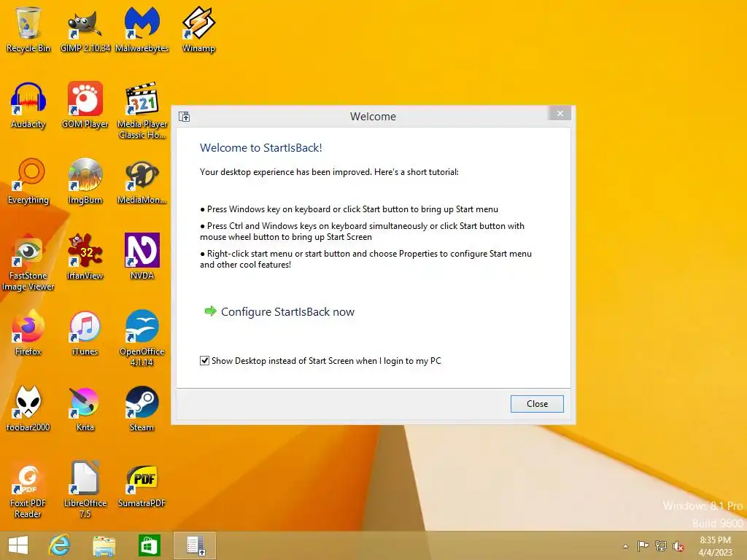Select the NVDA desktop icon
This screenshot has width=747, height=560.
(142, 257)
